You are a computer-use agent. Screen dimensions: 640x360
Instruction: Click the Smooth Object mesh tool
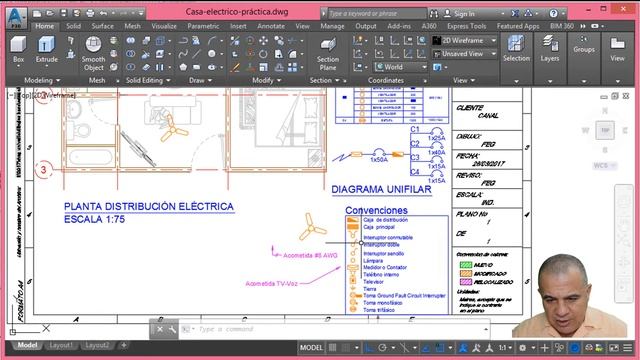coord(93,53)
